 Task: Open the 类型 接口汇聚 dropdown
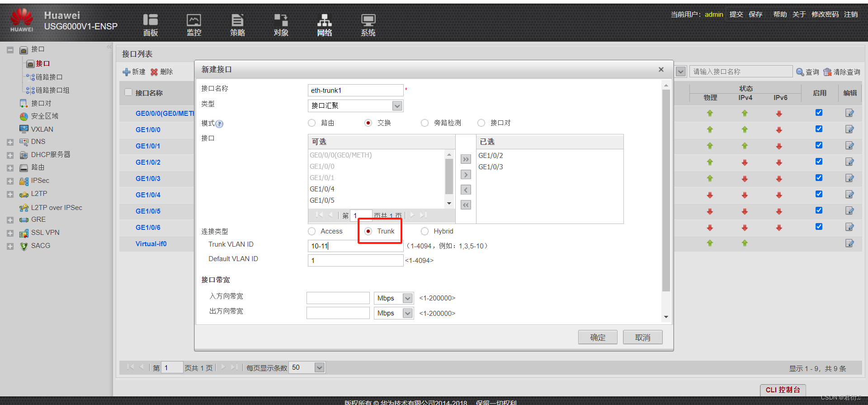tap(397, 106)
